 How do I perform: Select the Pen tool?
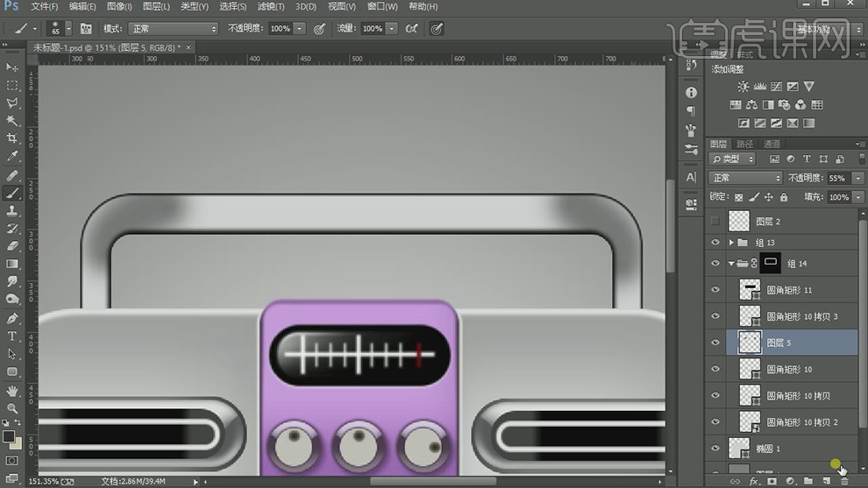(x=11, y=318)
